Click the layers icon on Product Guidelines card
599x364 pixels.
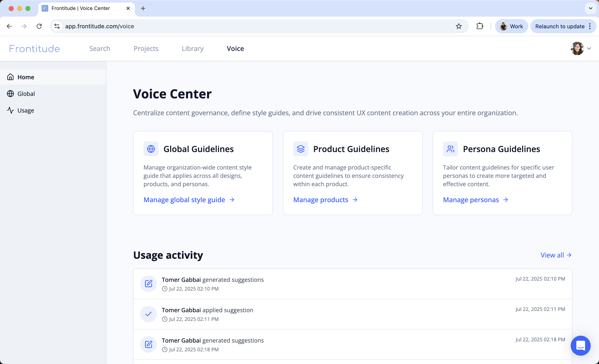point(301,149)
